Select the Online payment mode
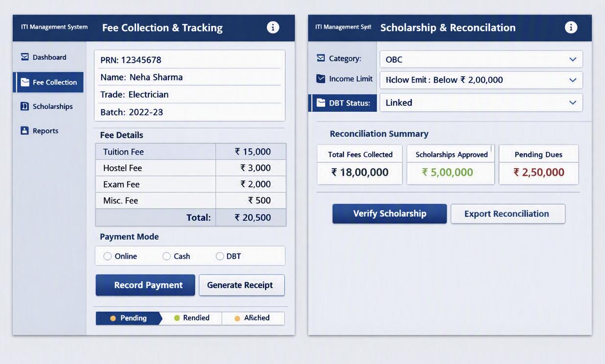605x364 pixels. point(108,256)
